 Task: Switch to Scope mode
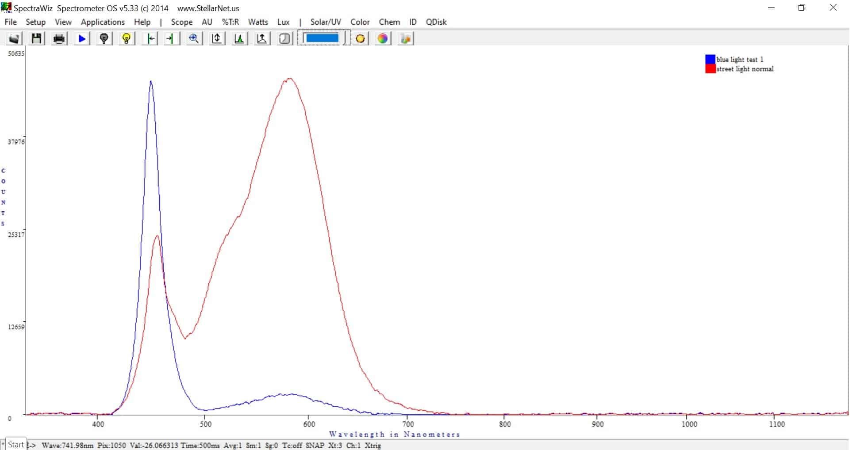click(181, 22)
